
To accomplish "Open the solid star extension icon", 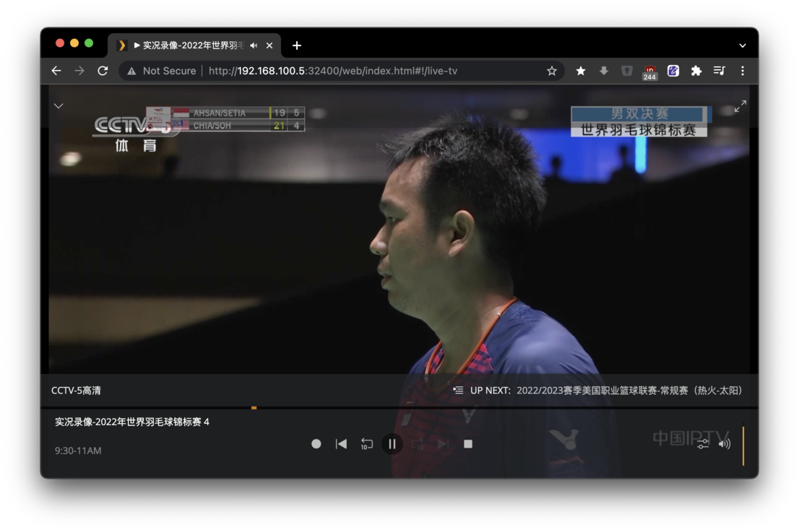I will tap(580, 71).
